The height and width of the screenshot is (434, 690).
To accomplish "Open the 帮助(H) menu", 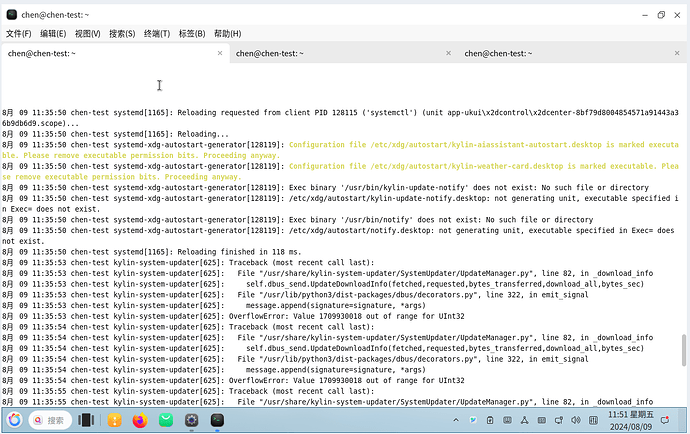I will (x=228, y=33).
